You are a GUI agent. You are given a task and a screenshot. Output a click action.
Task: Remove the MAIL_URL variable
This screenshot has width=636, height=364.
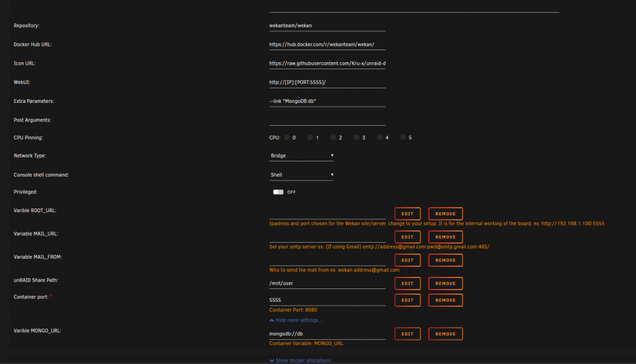445,237
